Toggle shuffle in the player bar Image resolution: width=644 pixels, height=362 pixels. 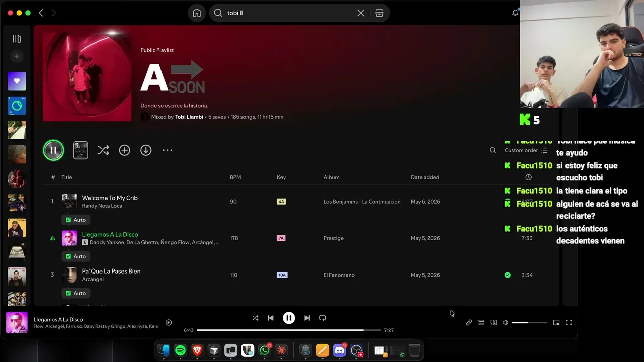click(255, 318)
